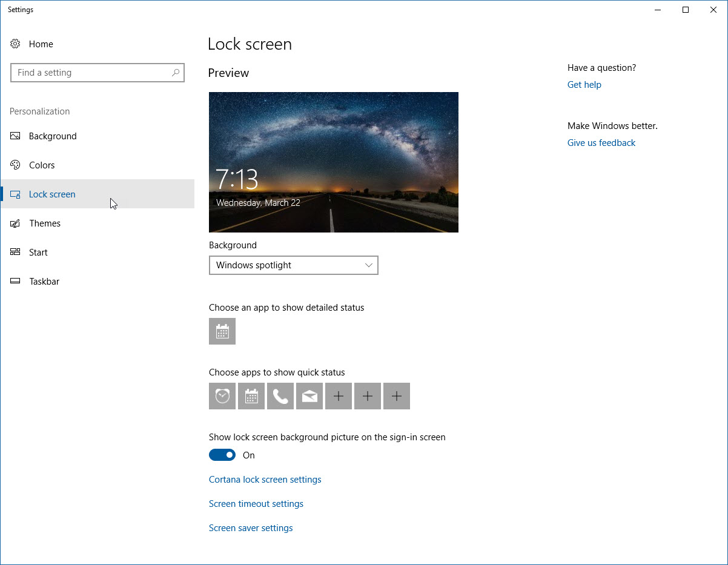The width and height of the screenshot is (728, 565).
Task: Click the Calendar quick status icon
Action: click(x=251, y=395)
